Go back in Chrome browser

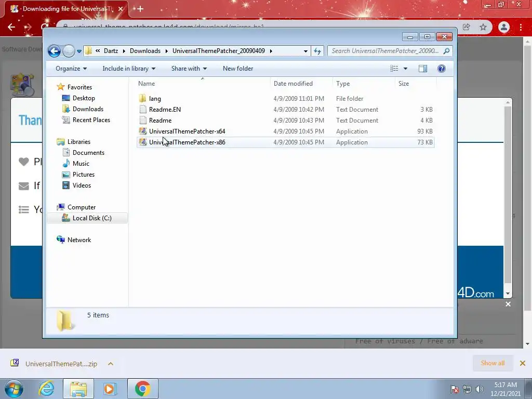click(11, 27)
